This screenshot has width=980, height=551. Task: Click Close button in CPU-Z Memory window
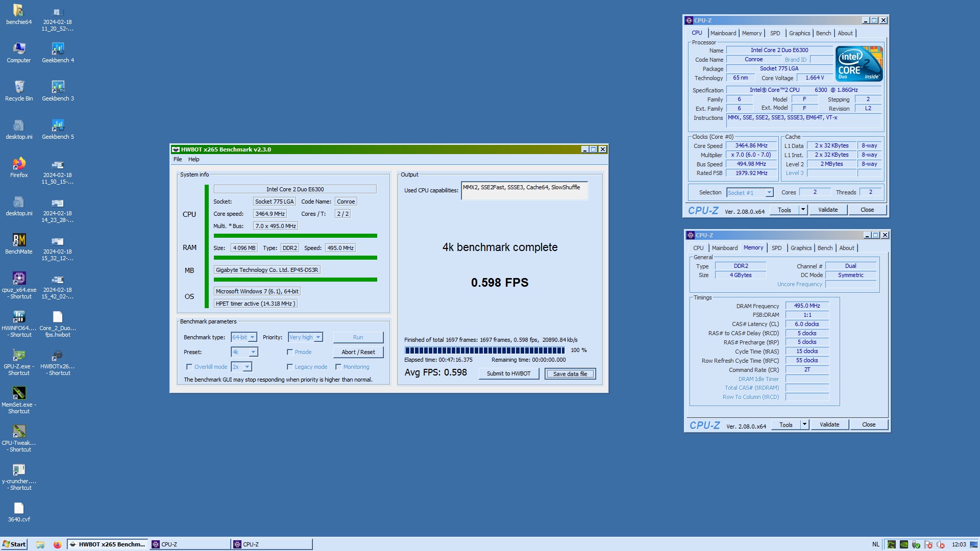click(869, 424)
